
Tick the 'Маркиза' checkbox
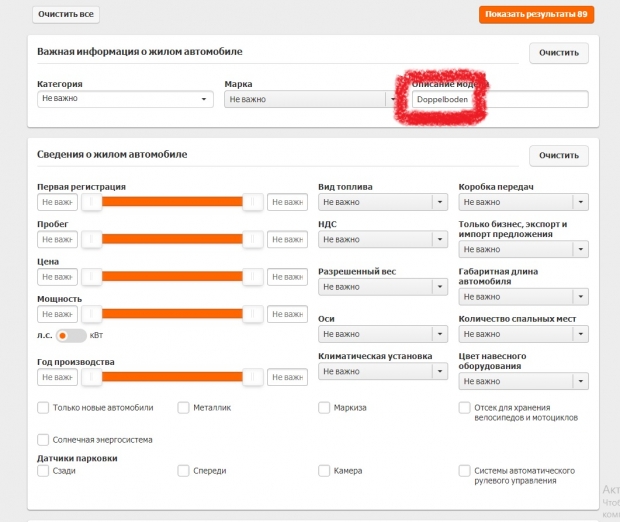pyautogui.click(x=325, y=408)
